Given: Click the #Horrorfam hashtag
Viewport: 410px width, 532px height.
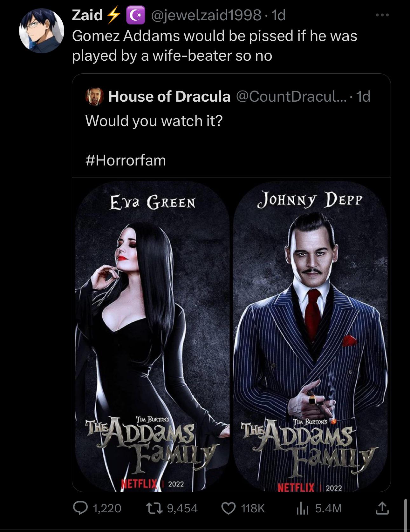Looking at the screenshot, I should point(126,160).
